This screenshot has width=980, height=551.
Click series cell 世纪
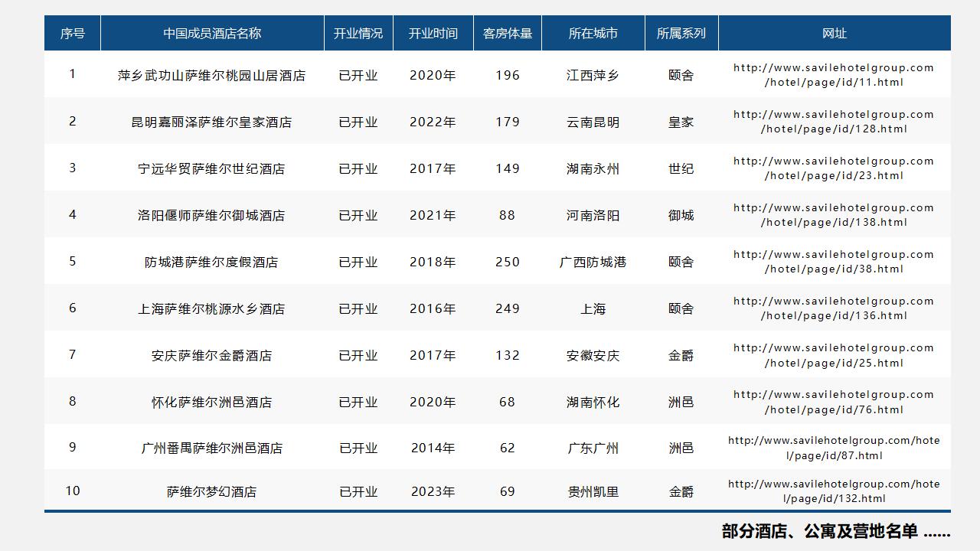pyautogui.click(x=681, y=169)
